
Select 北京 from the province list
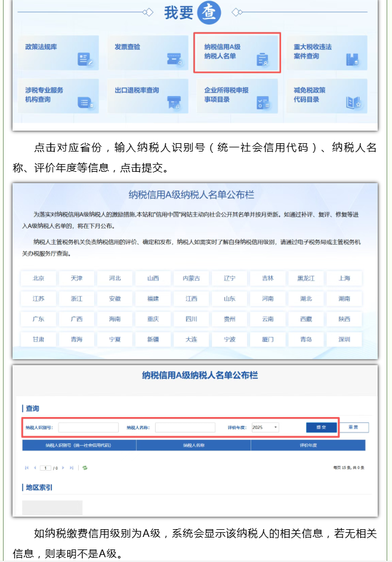pos(39,279)
